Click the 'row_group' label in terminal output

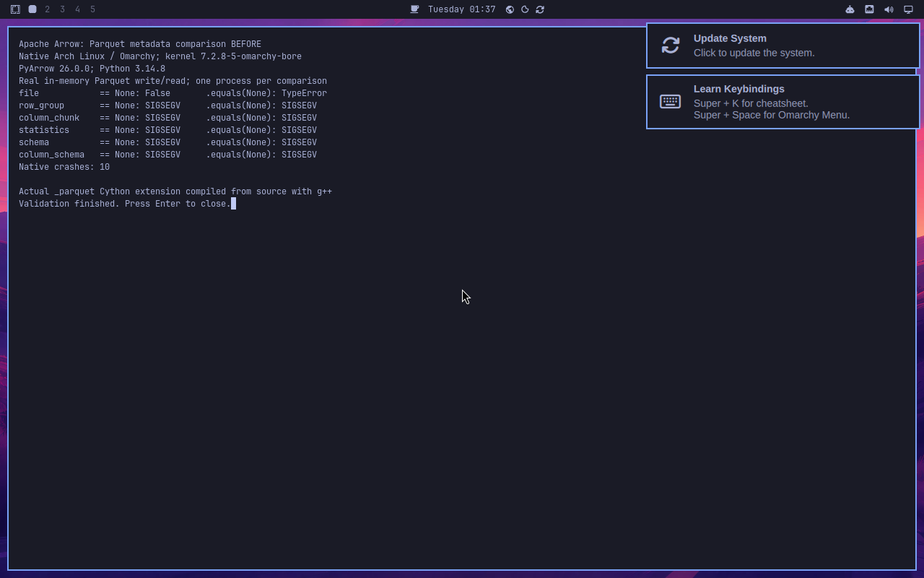(41, 105)
